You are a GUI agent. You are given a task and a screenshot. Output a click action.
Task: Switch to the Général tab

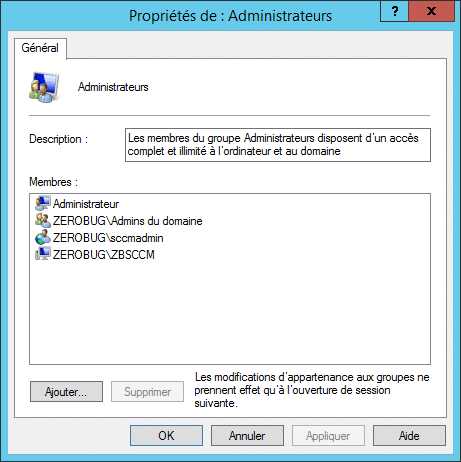click(x=40, y=48)
